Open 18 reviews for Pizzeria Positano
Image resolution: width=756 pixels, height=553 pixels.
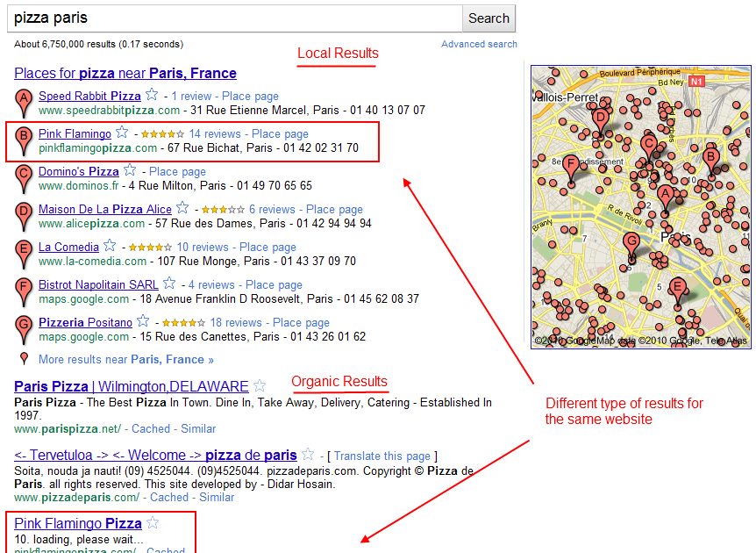236,322
